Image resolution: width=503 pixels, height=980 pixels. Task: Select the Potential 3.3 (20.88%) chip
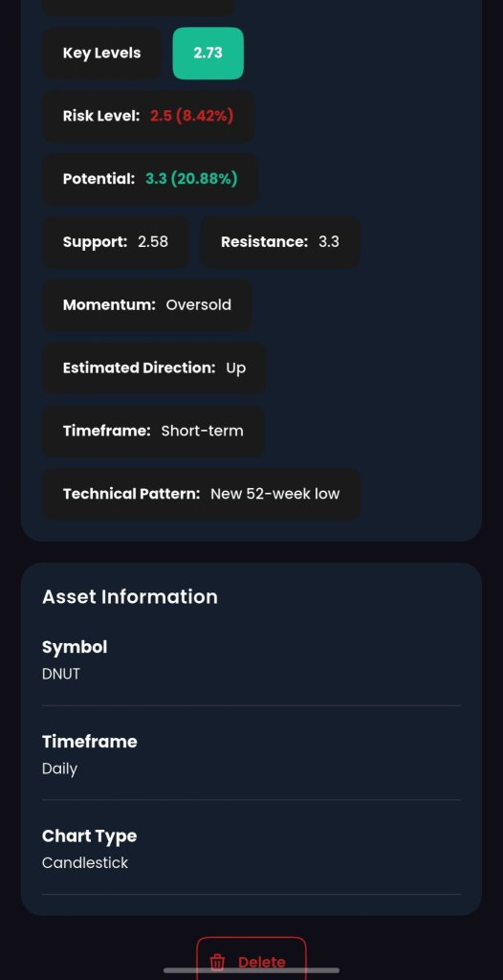pos(150,179)
